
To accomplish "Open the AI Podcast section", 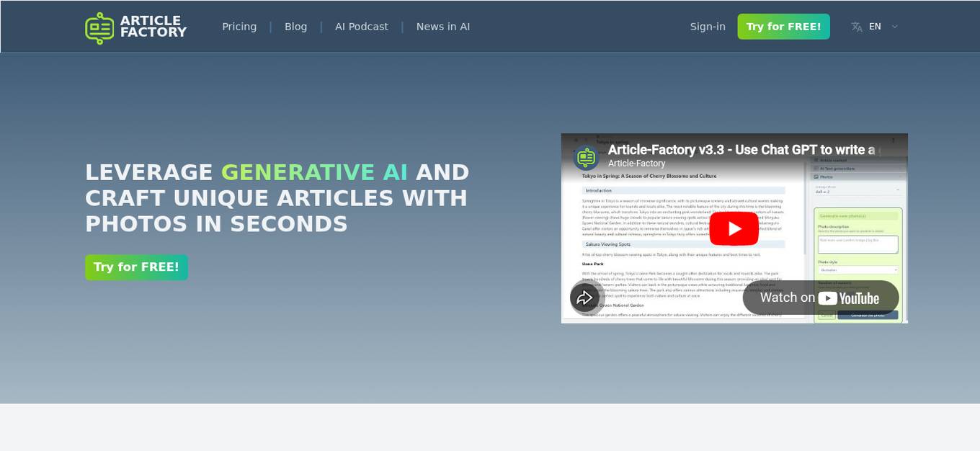I will [x=361, y=26].
